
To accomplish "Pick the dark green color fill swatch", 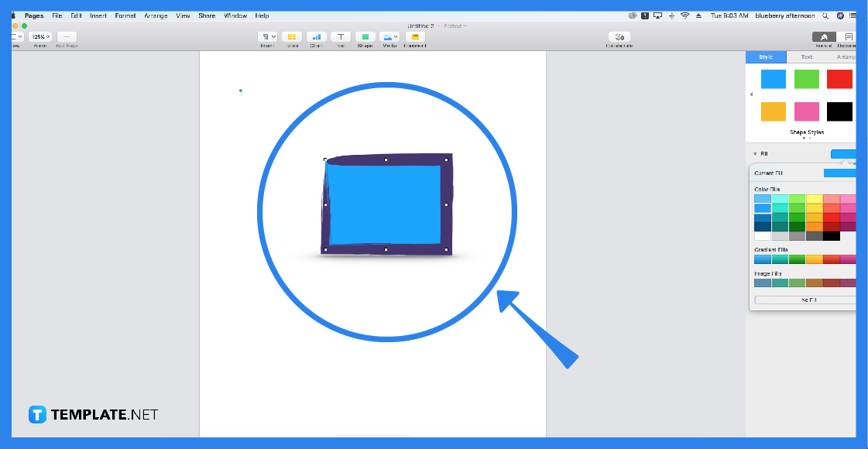I will pos(797,227).
